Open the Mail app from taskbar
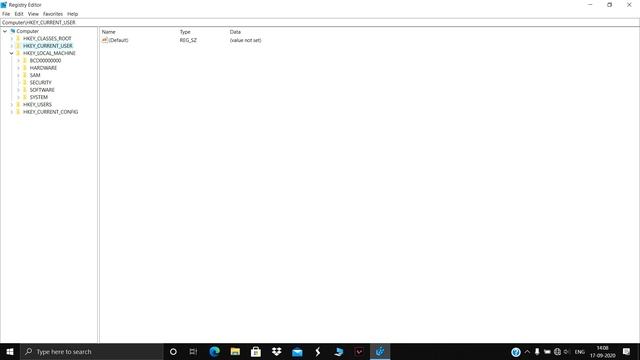This screenshot has width=640, height=360. (297, 351)
